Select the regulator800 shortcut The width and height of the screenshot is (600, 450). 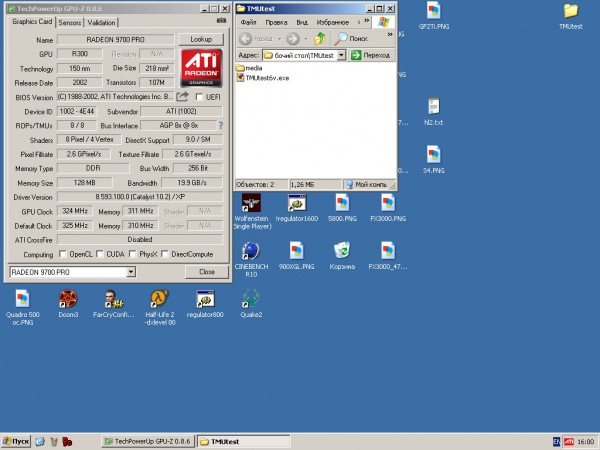click(x=205, y=304)
